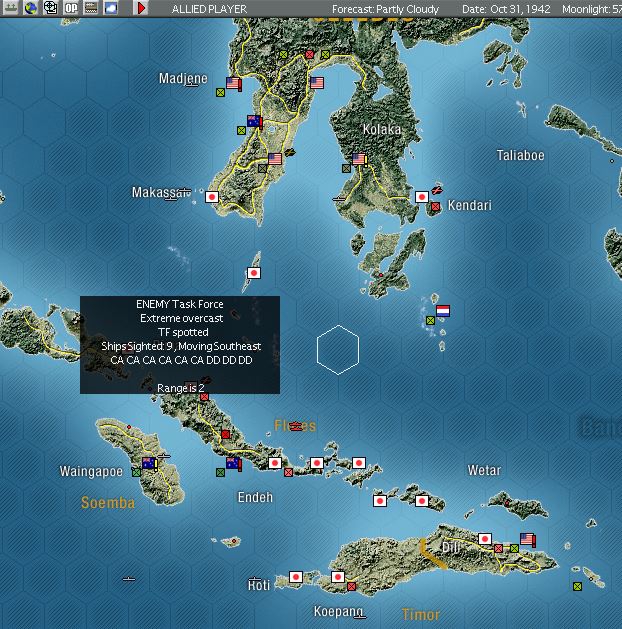The height and width of the screenshot is (629, 622).
Task: Click 'Range is 2' text in popup
Action: pyautogui.click(x=180, y=388)
